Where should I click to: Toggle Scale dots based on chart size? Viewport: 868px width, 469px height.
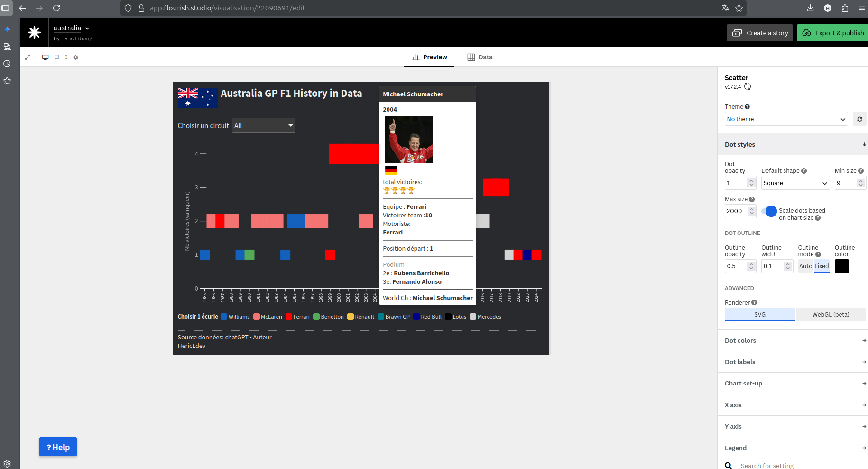click(x=769, y=211)
